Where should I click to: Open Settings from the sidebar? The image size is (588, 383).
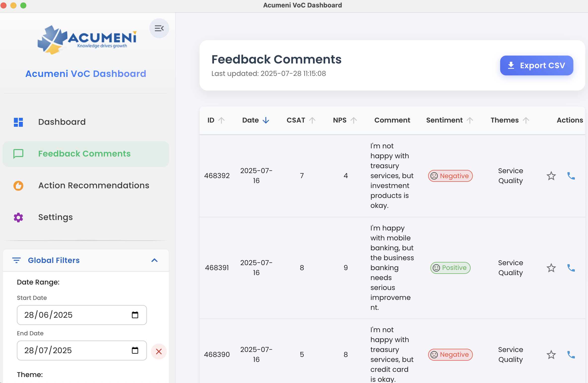click(55, 217)
